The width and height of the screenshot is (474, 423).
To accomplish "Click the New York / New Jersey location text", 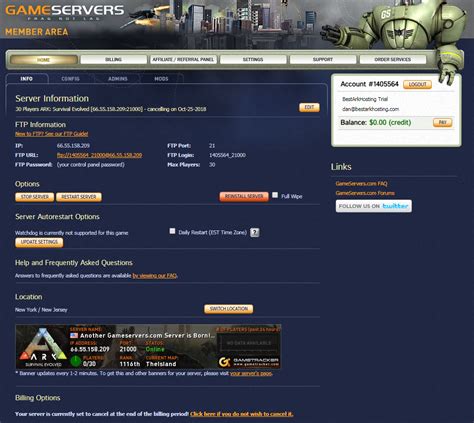I will pyautogui.click(x=41, y=310).
